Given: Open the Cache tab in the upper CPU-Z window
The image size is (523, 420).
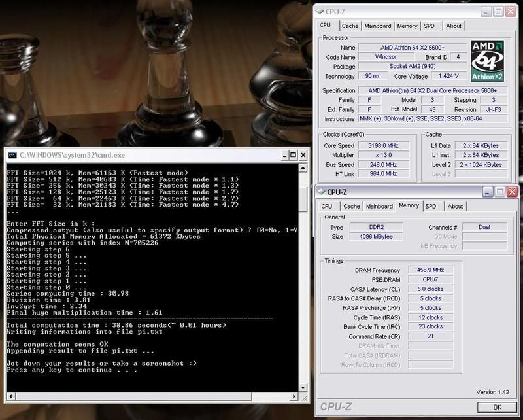Looking at the screenshot, I should click(350, 26).
